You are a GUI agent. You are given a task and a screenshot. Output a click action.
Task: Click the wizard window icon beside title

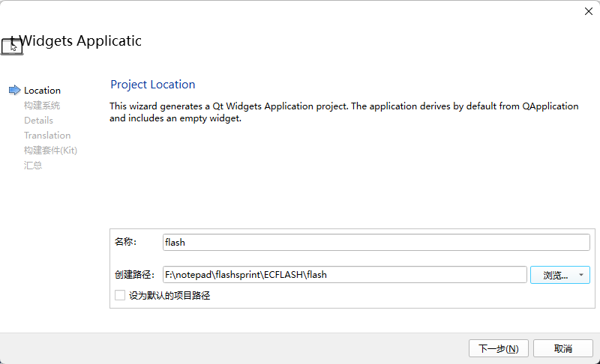(12, 46)
